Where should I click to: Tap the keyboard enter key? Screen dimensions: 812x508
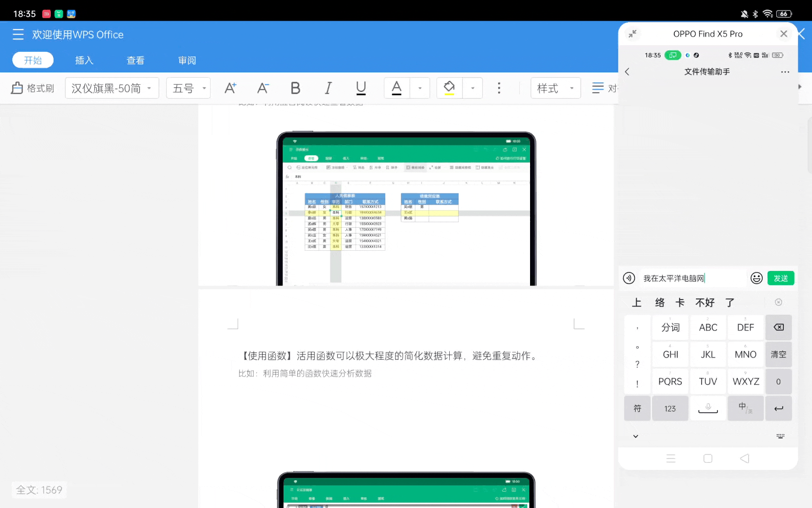[x=779, y=408]
